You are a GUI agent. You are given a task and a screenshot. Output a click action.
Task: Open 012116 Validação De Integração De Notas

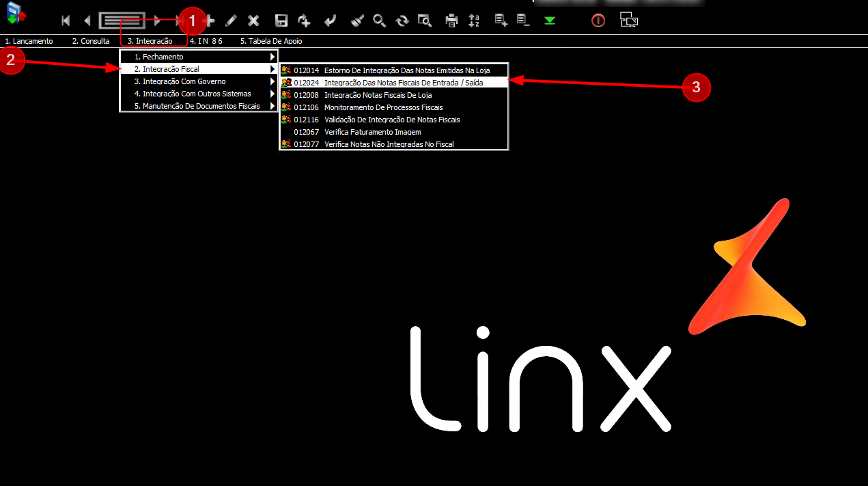(x=394, y=120)
